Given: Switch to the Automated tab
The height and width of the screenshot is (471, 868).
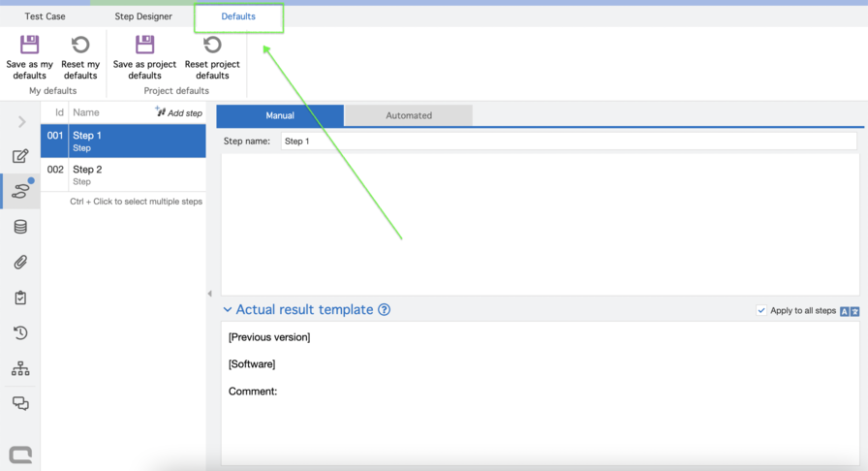Looking at the screenshot, I should (x=409, y=115).
